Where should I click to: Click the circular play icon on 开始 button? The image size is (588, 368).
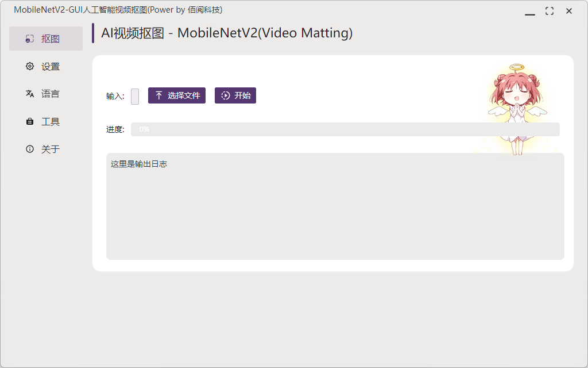pyautogui.click(x=225, y=95)
